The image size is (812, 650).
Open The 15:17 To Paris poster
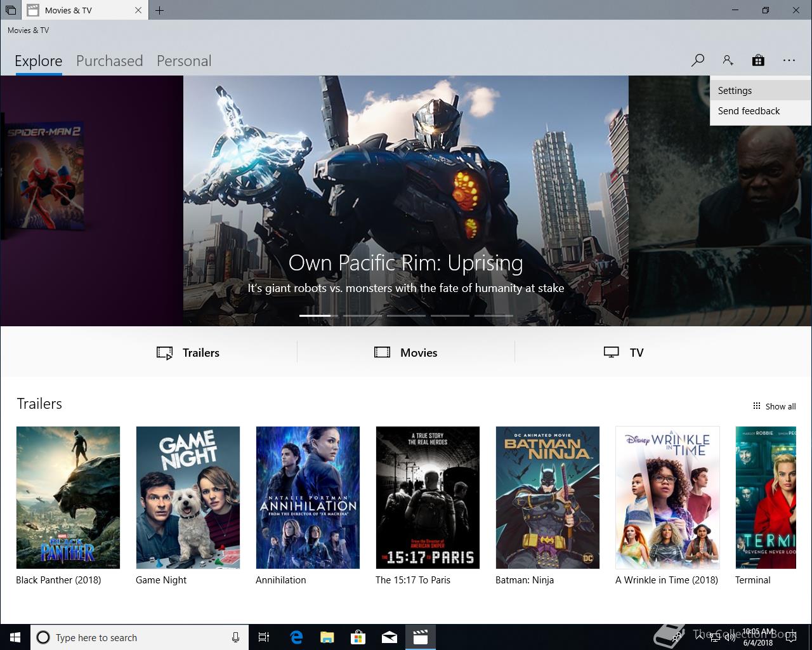pos(428,498)
